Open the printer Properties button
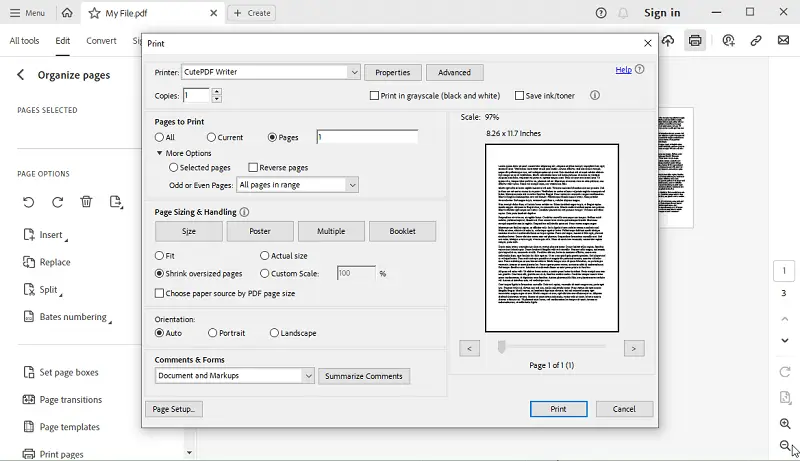Viewport: 800px width, 461px height. coord(392,72)
